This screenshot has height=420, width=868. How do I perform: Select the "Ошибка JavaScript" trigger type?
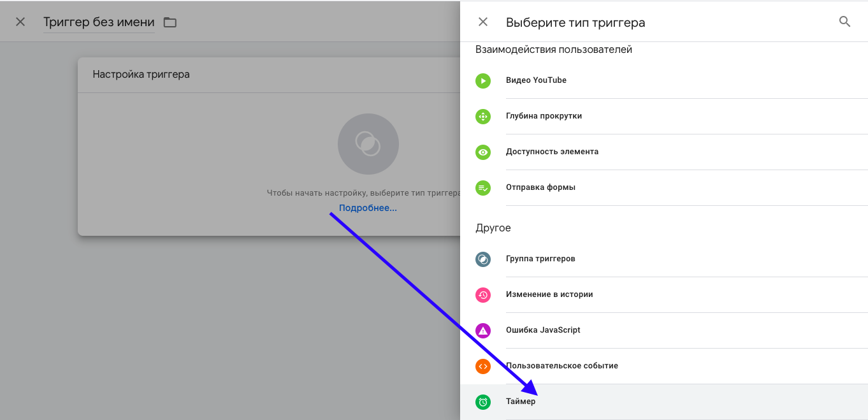(x=664, y=330)
